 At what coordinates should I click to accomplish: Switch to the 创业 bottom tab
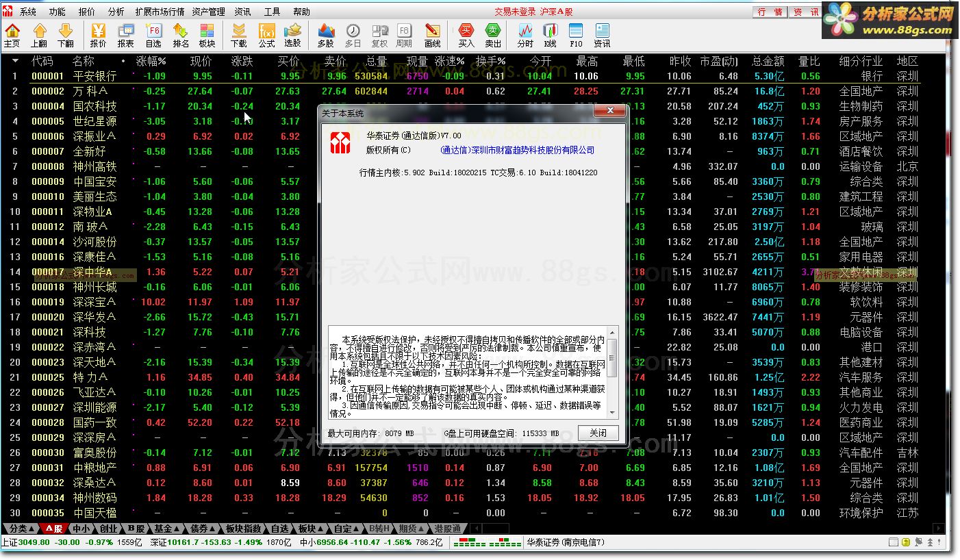tap(108, 529)
